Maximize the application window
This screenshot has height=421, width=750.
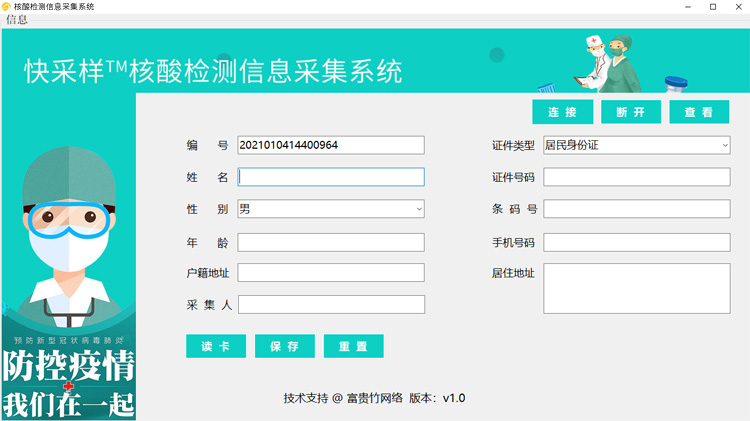point(713,7)
